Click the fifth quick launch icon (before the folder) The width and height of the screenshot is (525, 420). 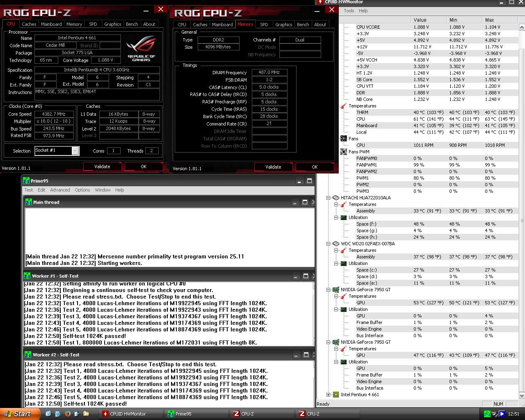(x=77, y=414)
